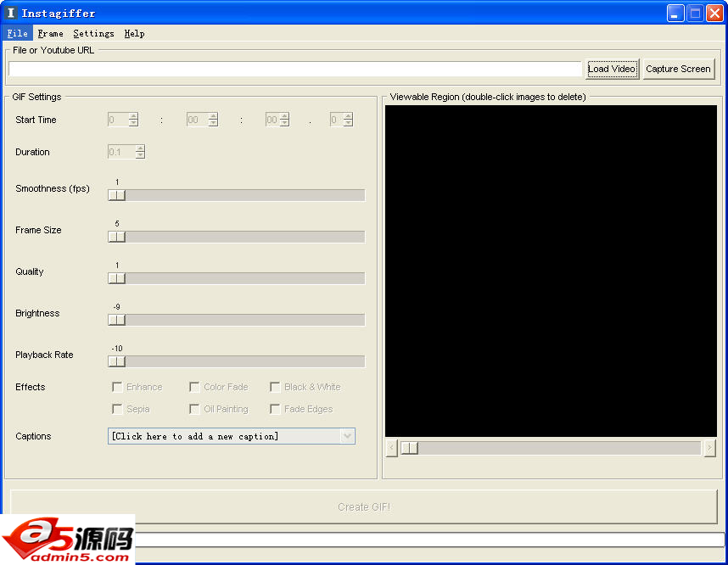
Task: Maximize the Instagiffer window
Action: [x=695, y=13]
